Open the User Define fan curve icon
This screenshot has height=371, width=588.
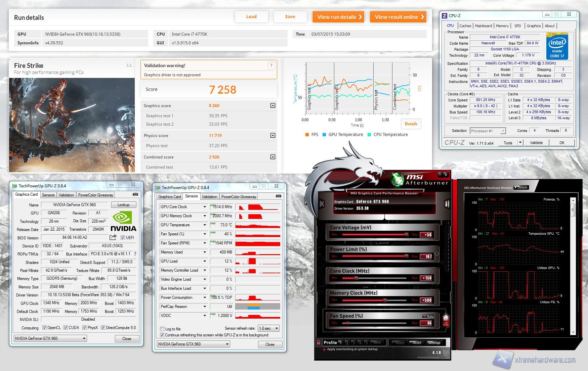446,321
